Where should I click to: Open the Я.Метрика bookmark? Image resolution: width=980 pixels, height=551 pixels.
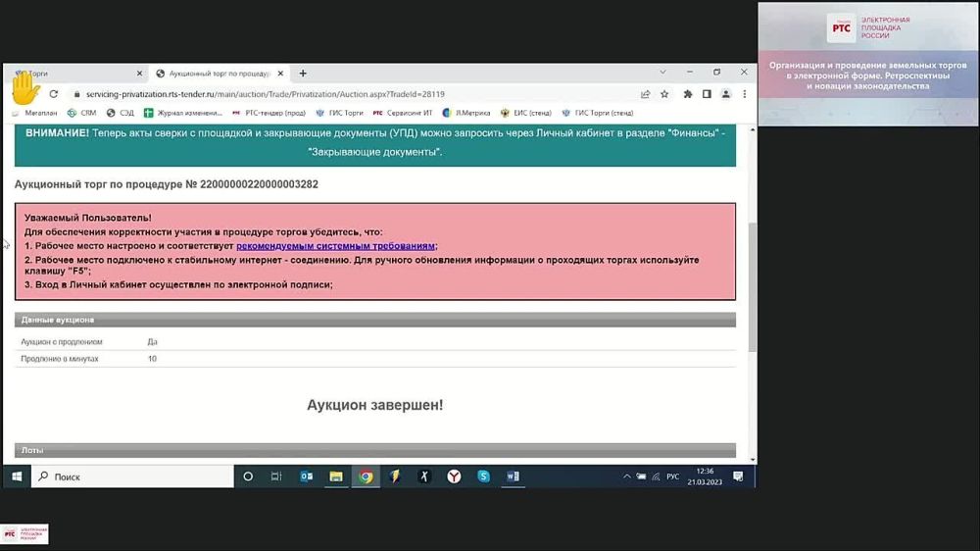(466, 113)
